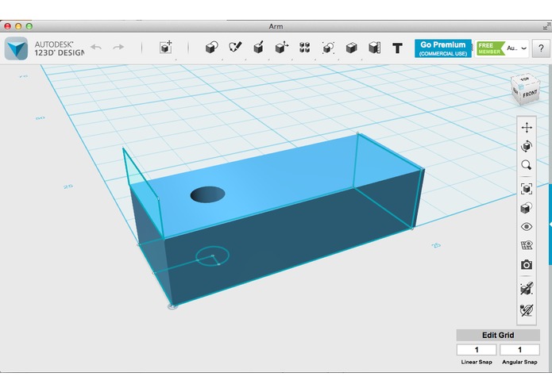
Task: Click the Fit view icon
Action: tap(527, 189)
